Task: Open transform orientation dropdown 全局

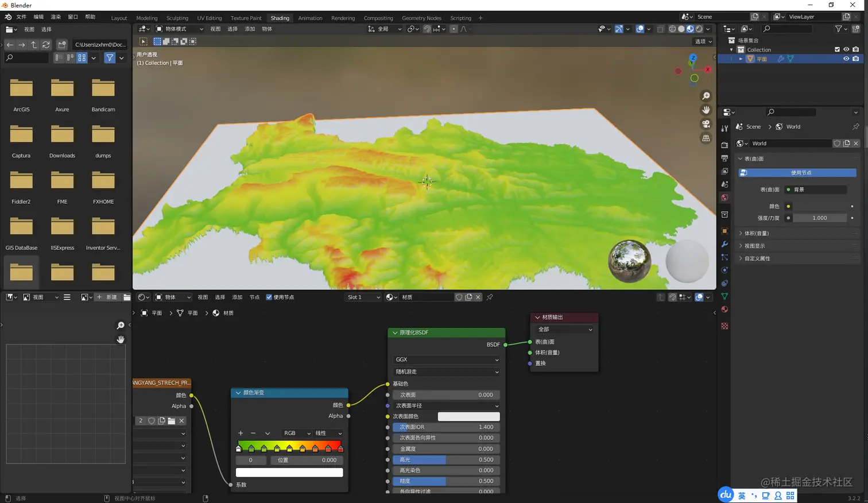Action: click(x=385, y=29)
